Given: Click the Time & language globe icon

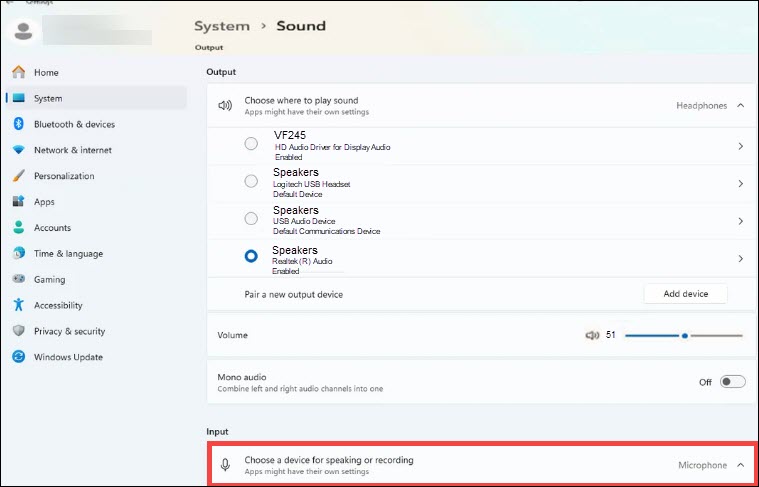Looking at the screenshot, I should click(18, 253).
